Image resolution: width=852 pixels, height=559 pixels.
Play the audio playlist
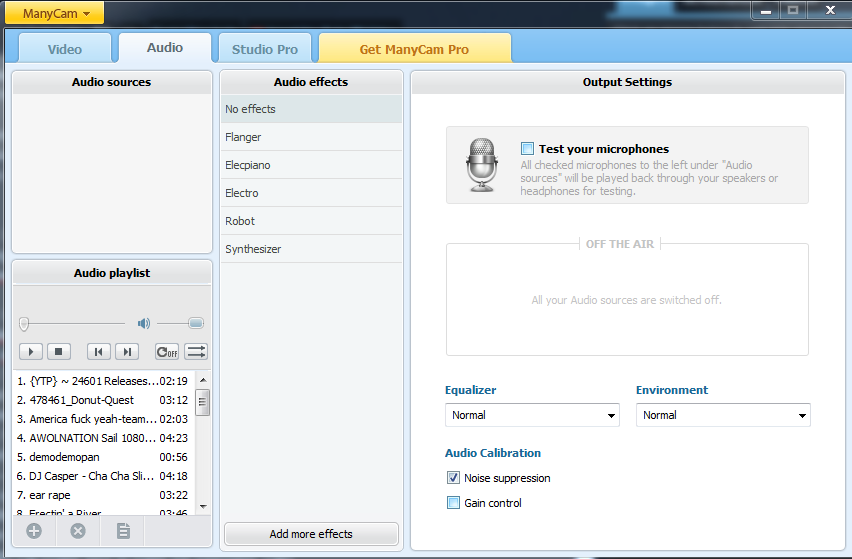click(31, 352)
